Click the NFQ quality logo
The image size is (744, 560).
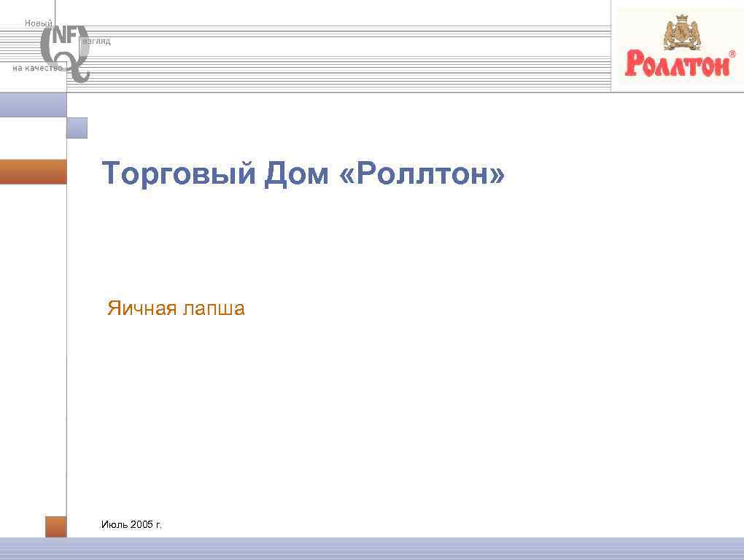pos(65,53)
